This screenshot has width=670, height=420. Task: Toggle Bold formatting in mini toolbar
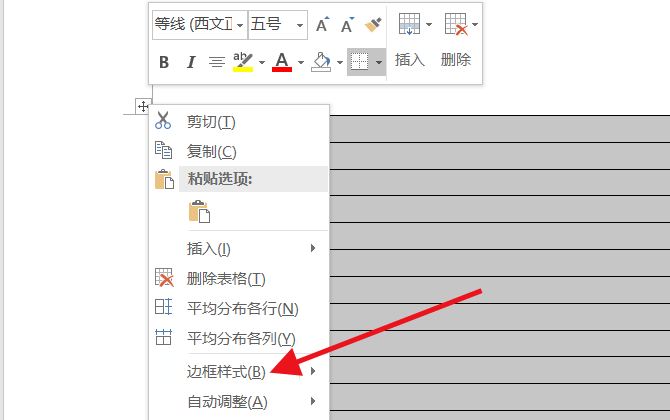[164, 62]
